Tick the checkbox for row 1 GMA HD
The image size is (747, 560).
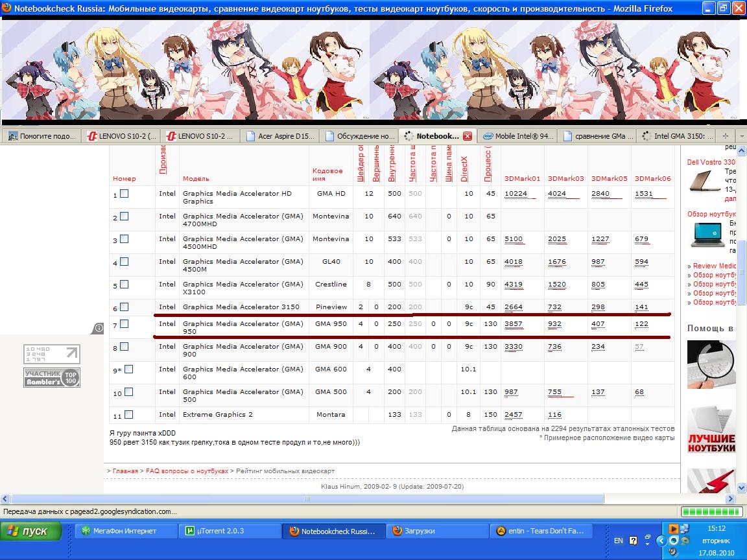[x=124, y=194]
